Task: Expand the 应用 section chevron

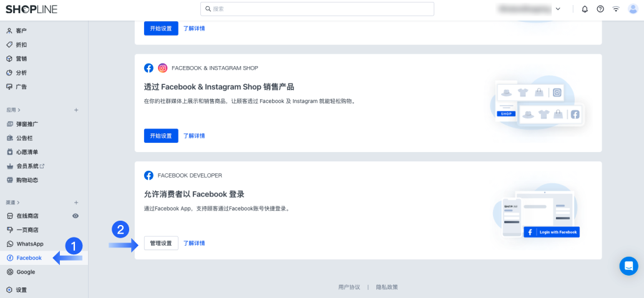Action: (x=19, y=110)
